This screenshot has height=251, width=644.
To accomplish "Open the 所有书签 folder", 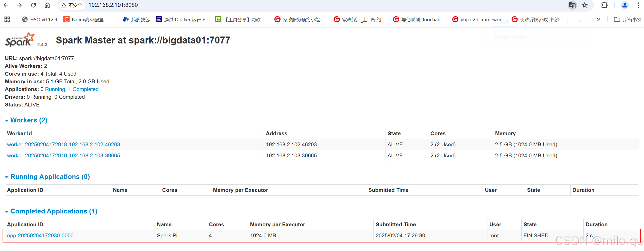I will coord(628,20).
